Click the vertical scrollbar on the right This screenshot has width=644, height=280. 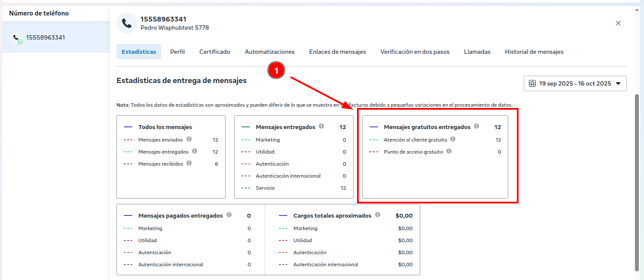637,181
